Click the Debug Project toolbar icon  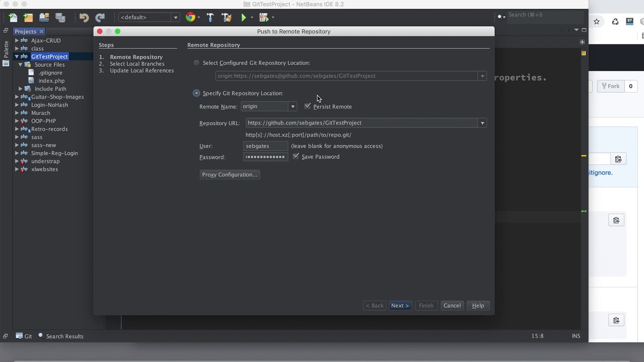pyautogui.click(x=263, y=18)
